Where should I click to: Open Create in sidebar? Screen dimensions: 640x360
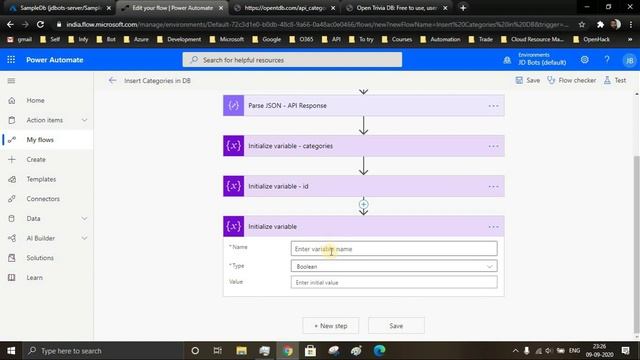36,160
